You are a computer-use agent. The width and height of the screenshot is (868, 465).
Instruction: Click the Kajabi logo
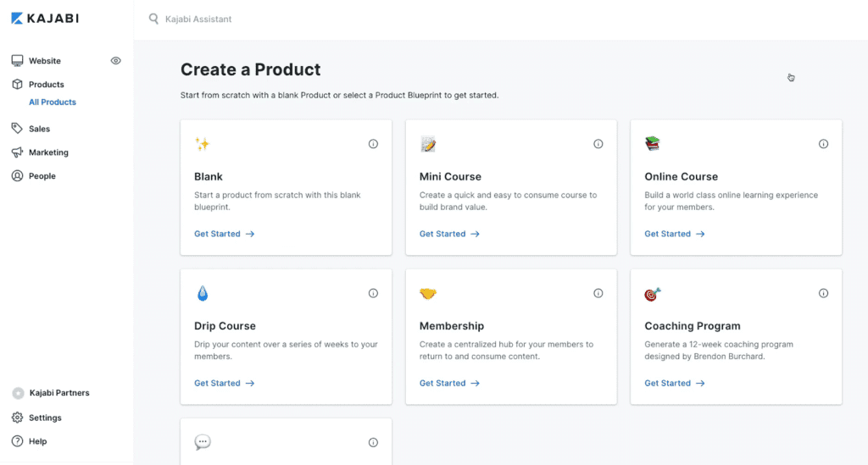(45, 19)
